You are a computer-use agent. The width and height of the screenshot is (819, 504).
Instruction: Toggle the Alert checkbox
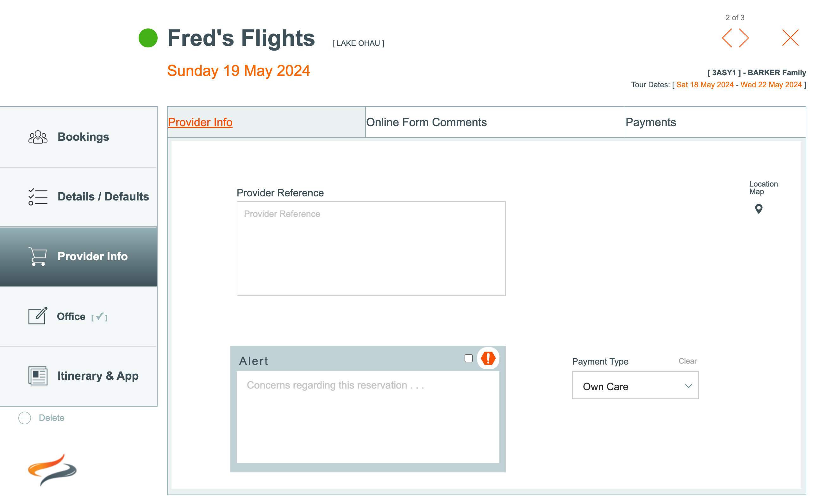[468, 358]
